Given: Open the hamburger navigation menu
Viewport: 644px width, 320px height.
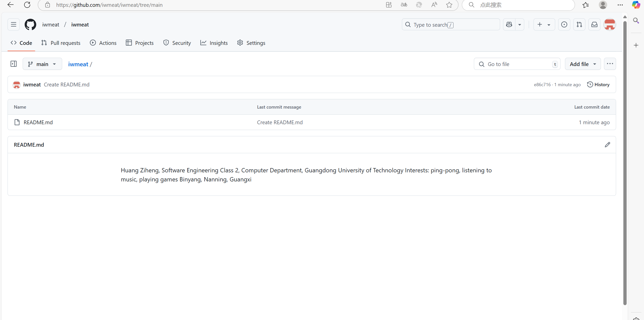Looking at the screenshot, I should coord(14,24).
